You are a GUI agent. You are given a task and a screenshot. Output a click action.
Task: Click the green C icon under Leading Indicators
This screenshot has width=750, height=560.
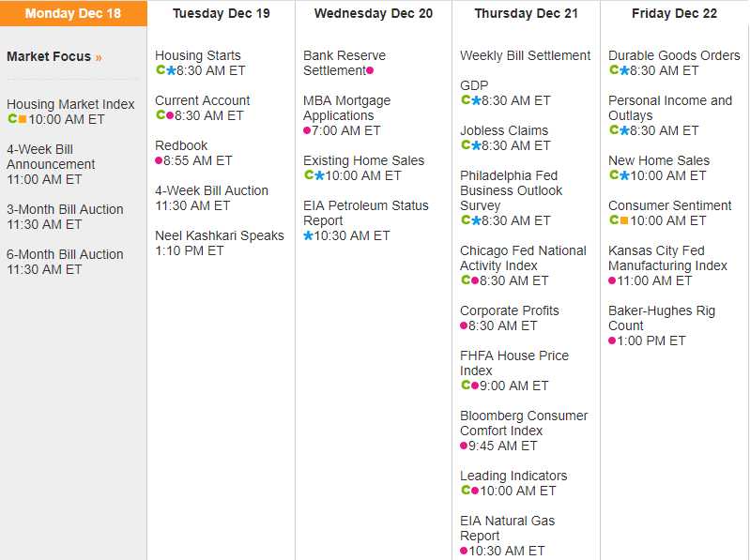466,491
